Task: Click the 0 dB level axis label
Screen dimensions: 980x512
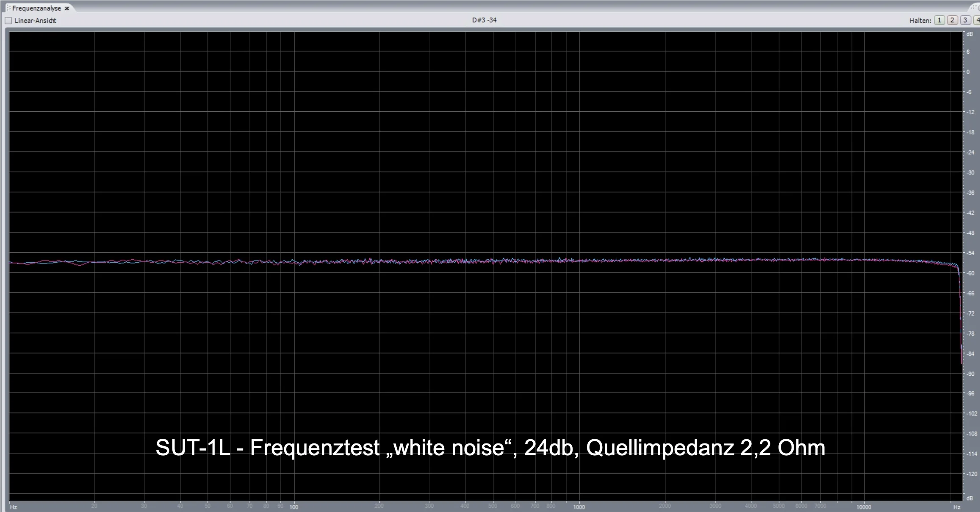Action: (968, 72)
